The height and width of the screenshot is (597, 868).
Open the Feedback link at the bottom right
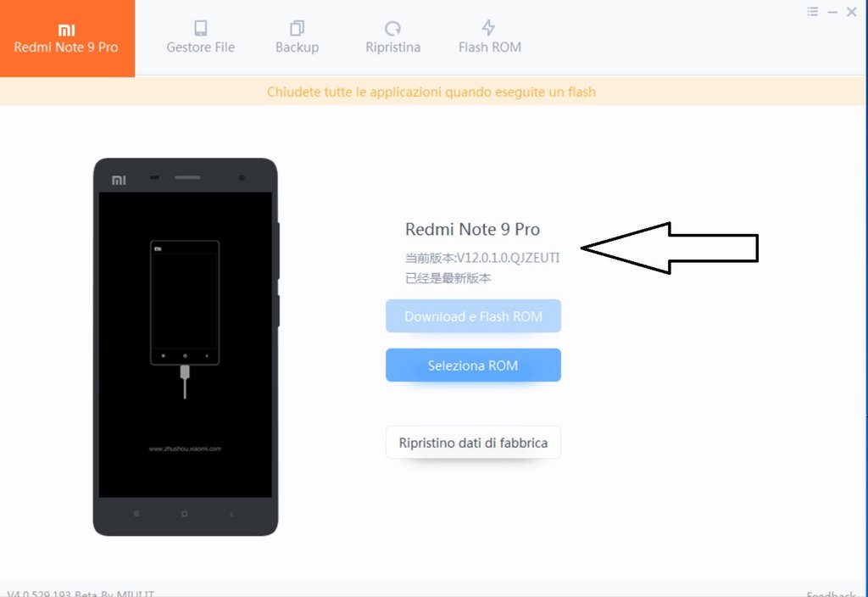(832, 593)
